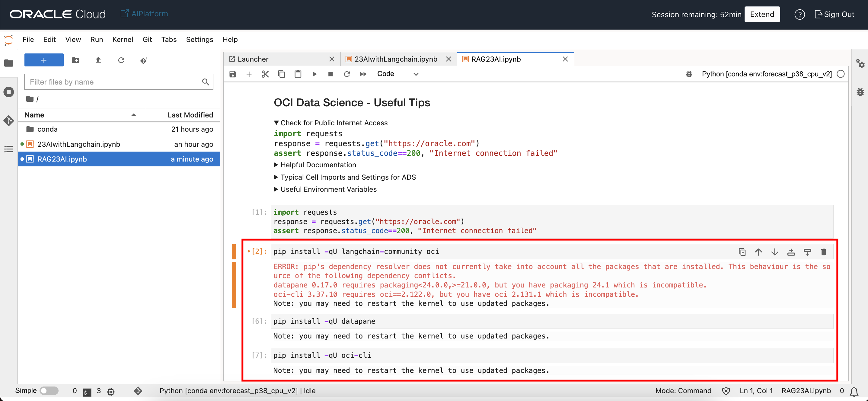This screenshot has width=868, height=401.
Task: Switch to the 23AIwithLangchain.ipynb tab
Action: coord(396,59)
